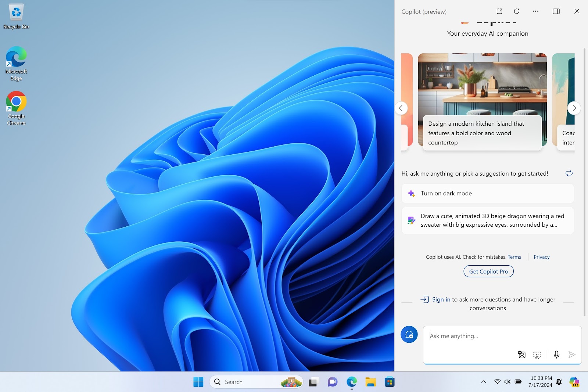The height and width of the screenshot is (392, 588).
Task: Show previous suggestion card in carousel
Action: coord(401,108)
